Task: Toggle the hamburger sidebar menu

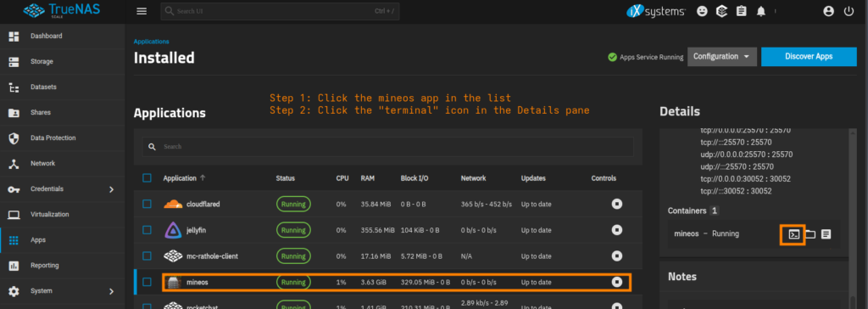Action: point(142,11)
